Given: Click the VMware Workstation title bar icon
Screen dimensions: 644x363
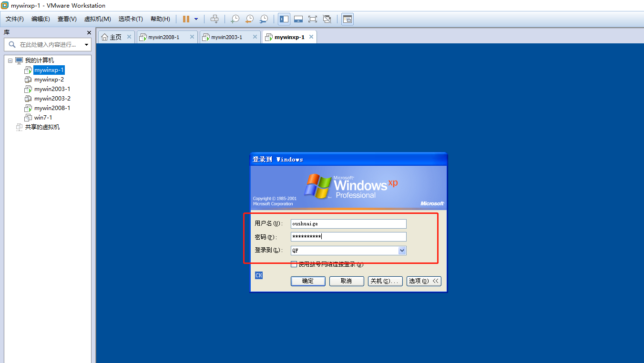Looking at the screenshot, I should [5, 5].
